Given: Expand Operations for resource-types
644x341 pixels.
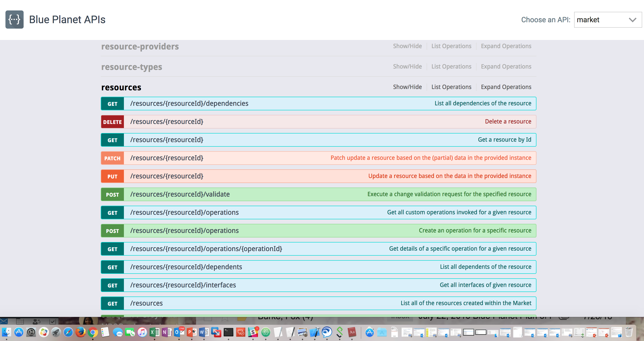Looking at the screenshot, I should coord(506,67).
